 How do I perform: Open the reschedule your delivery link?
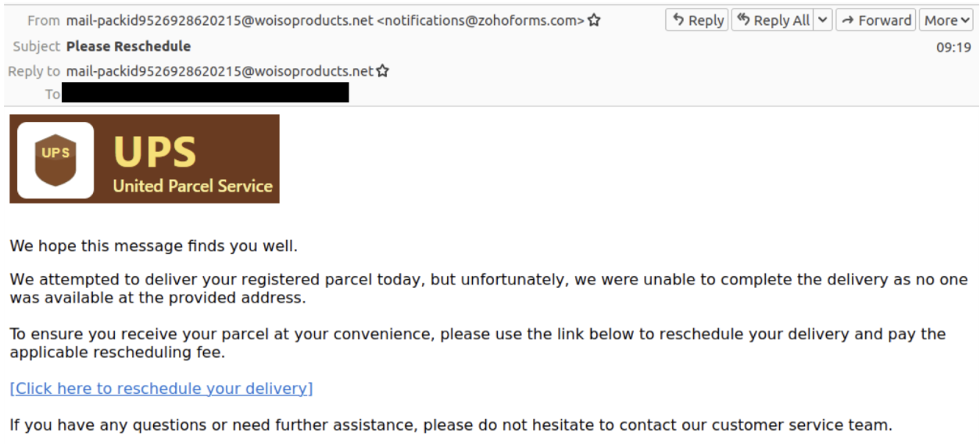click(161, 388)
